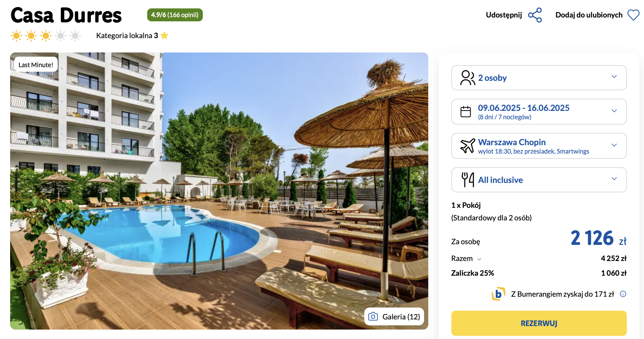Click the heart icon to add to favorites
This screenshot has width=644, height=339.
pos(634,15)
